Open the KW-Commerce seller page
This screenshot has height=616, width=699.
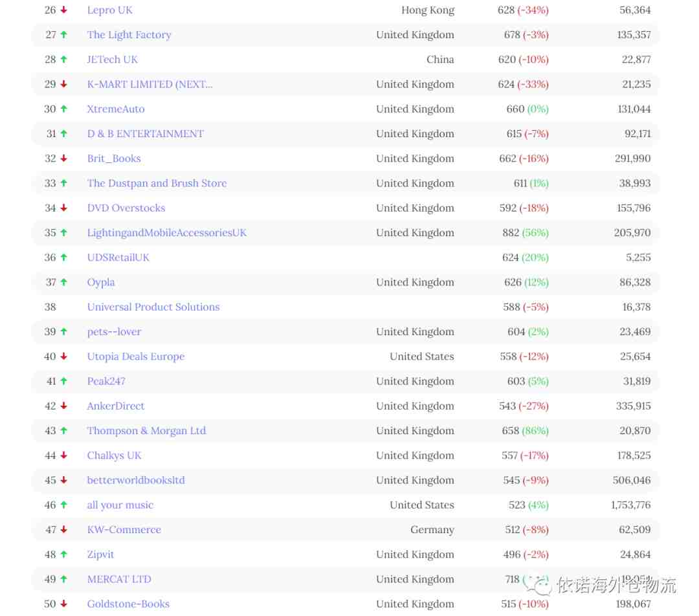click(x=124, y=529)
